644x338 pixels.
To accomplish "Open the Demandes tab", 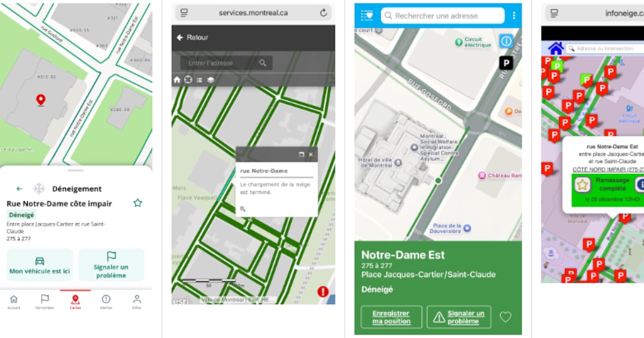I will tap(45, 302).
